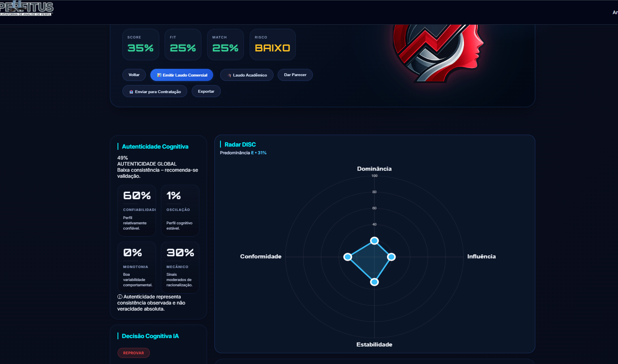Click the radar scale label 40
Viewport: 618px width, 364px height.
coord(374,224)
